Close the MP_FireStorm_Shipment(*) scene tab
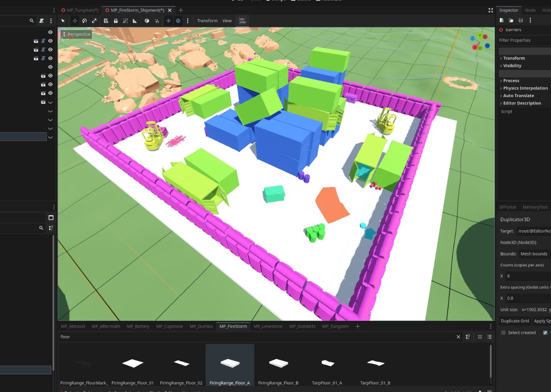Viewport: 551px width, 392px height. [170, 10]
